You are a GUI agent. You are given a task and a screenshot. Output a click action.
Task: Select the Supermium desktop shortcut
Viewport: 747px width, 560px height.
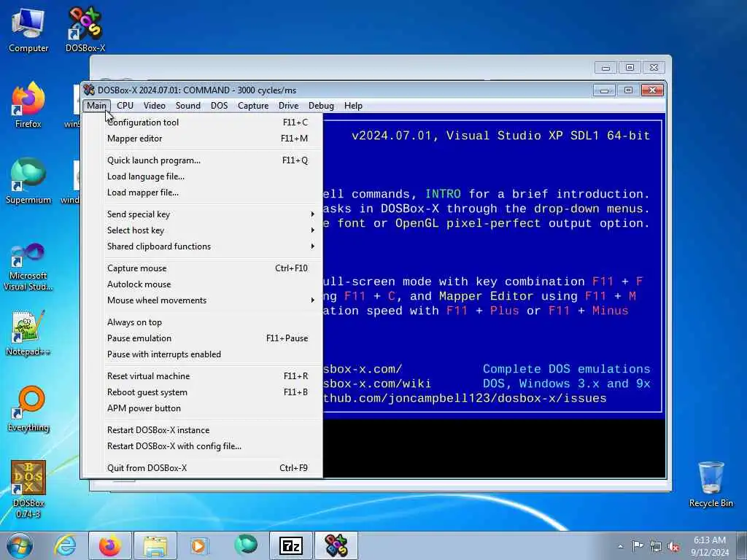point(28,182)
